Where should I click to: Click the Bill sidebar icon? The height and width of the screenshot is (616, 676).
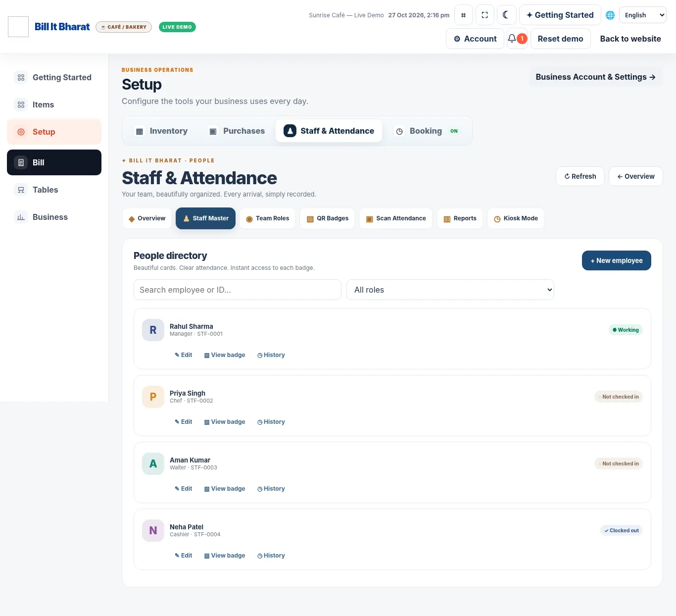(x=21, y=162)
